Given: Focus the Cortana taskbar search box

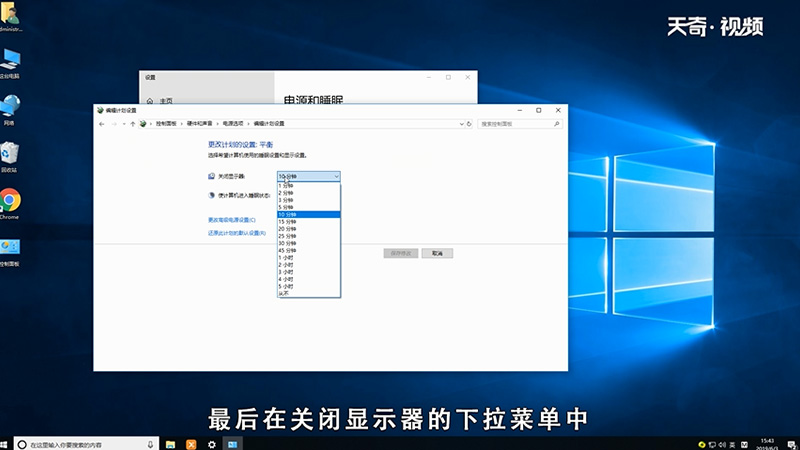Looking at the screenshot, I should (86, 444).
